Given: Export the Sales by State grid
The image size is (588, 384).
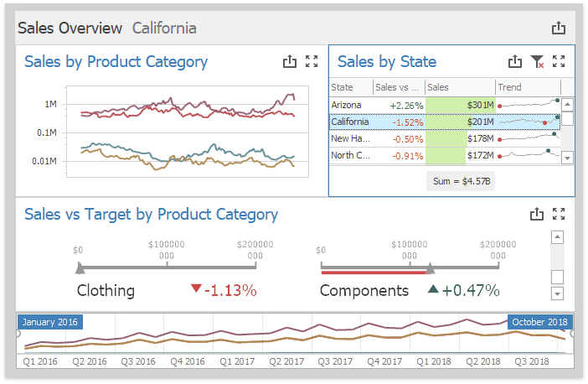Looking at the screenshot, I should click(x=516, y=61).
